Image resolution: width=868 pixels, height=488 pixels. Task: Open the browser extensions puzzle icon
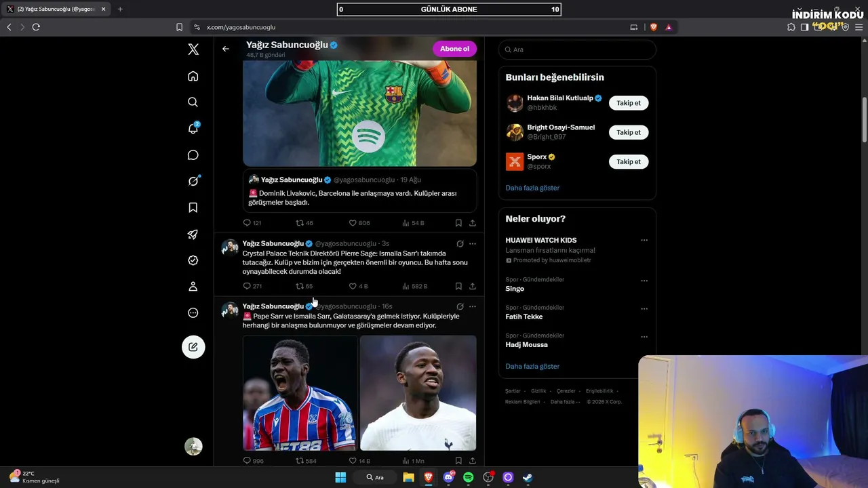pos(791,27)
